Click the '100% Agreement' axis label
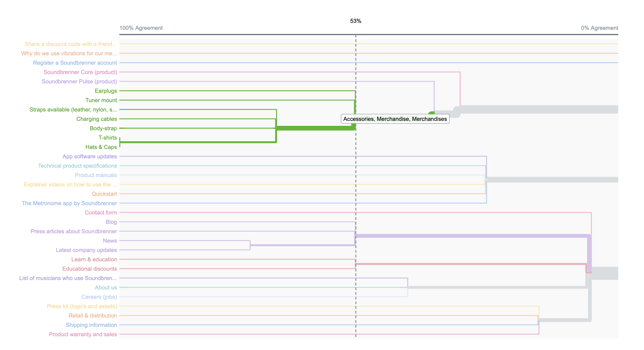The image size is (644, 350). pos(141,28)
